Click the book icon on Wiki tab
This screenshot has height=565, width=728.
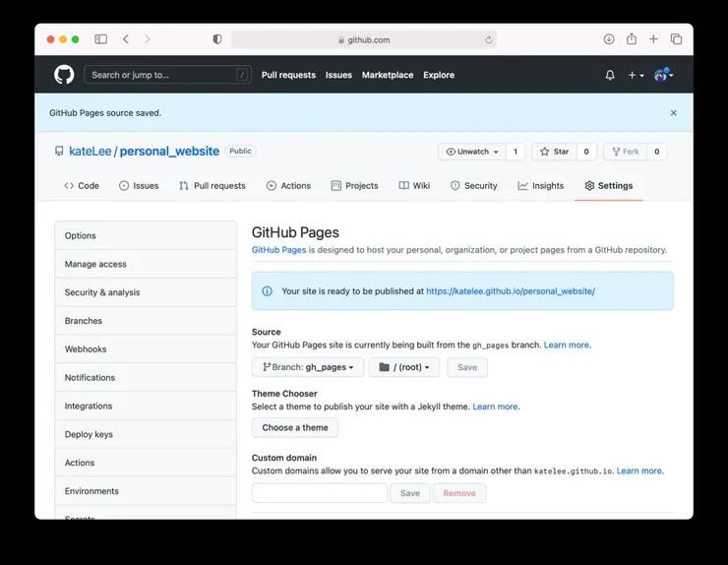click(404, 186)
